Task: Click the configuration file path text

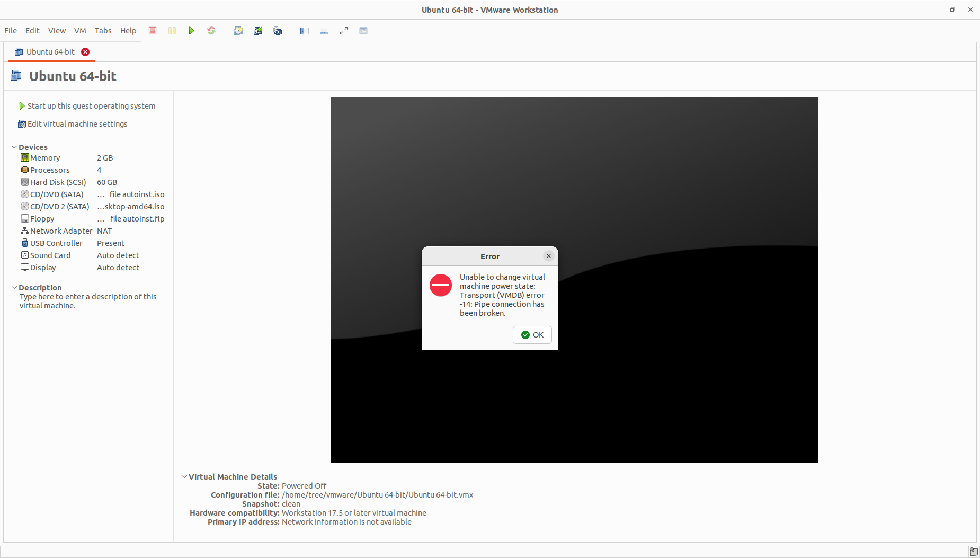Action: click(x=378, y=495)
